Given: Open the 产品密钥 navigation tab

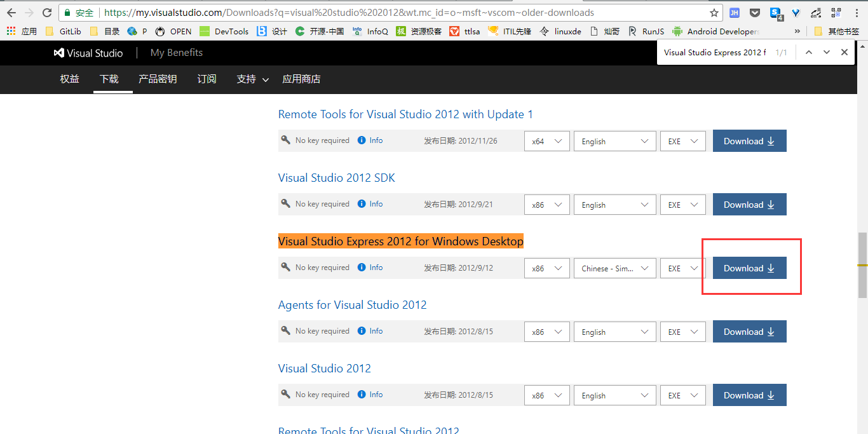Looking at the screenshot, I should (158, 79).
